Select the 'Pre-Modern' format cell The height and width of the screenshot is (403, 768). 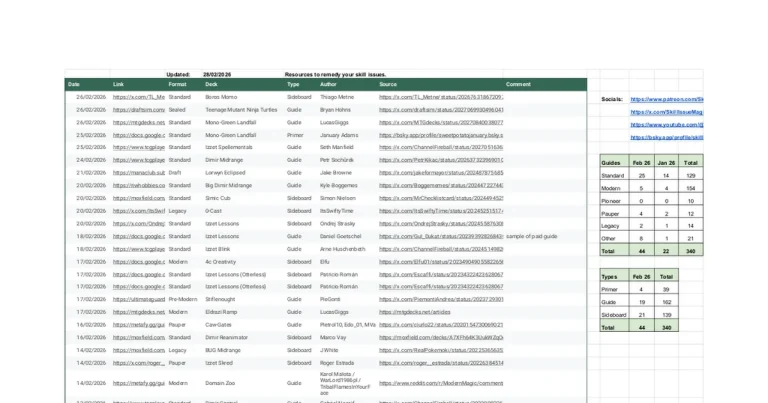click(x=183, y=299)
